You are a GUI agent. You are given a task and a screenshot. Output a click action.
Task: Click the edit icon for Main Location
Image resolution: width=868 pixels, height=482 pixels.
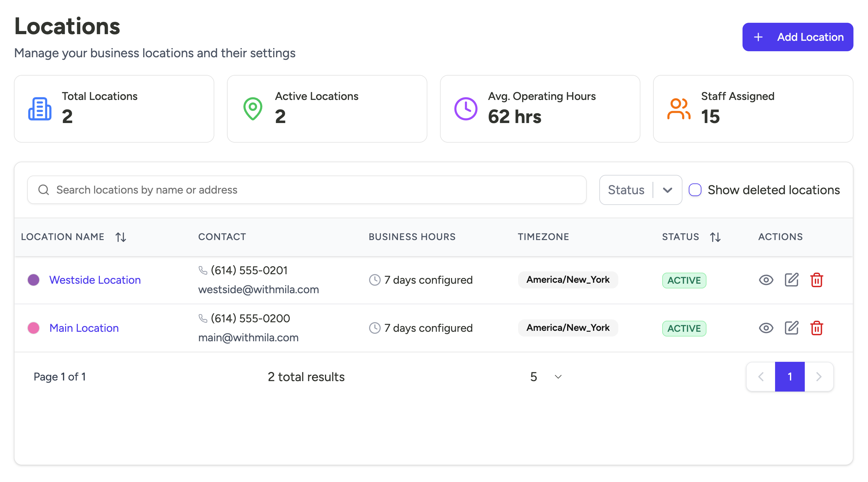791,328
